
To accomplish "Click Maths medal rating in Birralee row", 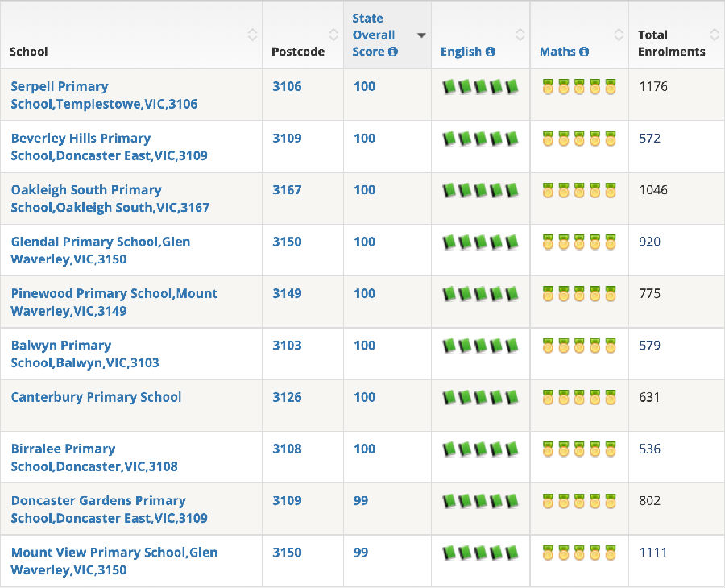I will [x=579, y=449].
